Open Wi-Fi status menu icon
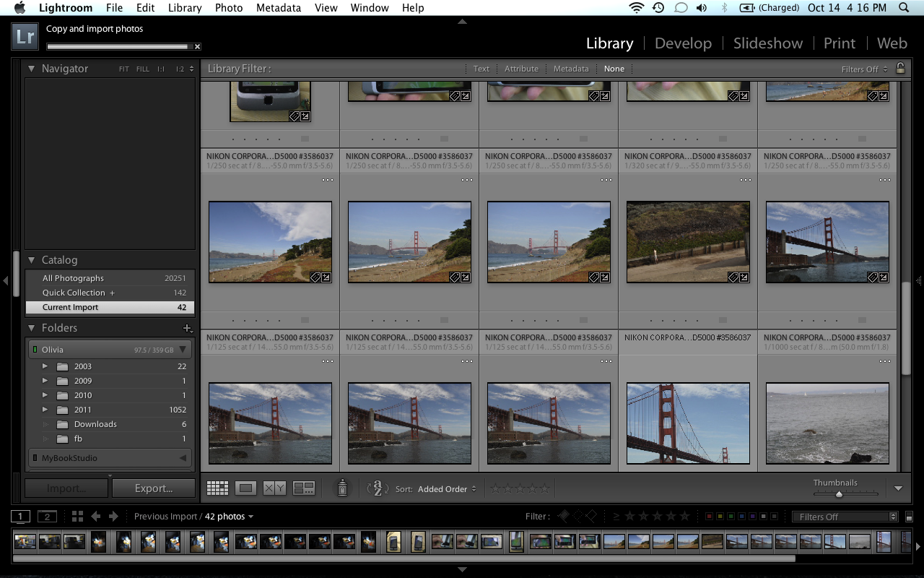The image size is (924, 578). tap(636, 8)
